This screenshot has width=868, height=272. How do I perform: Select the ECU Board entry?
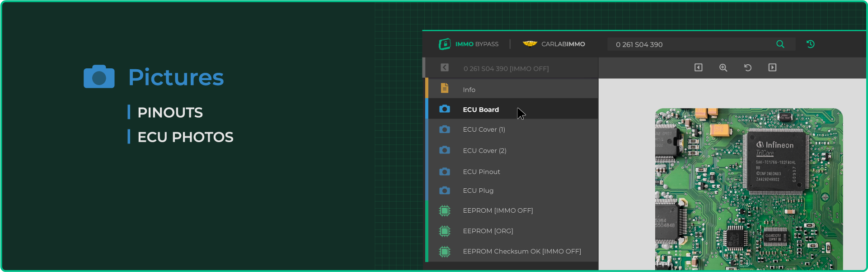click(481, 110)
